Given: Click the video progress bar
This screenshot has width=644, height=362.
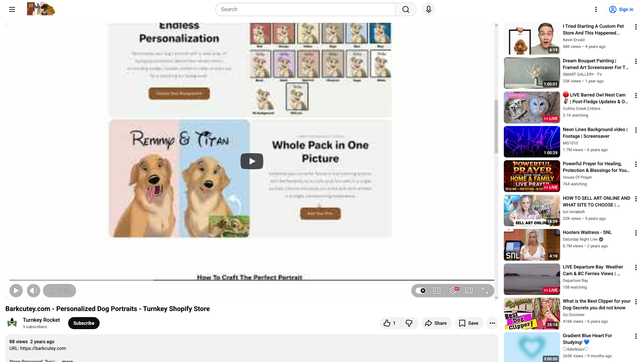Looking at the screenshot, I should coord(252,280).
